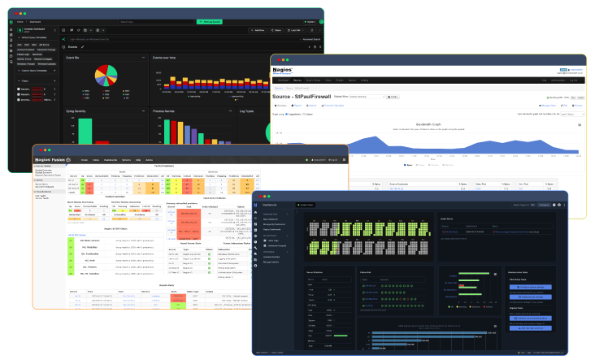Image resolution: width=595 pixels, height=364 pixels.
Task: Click Manage Views link in Network Analyzer
Action: click(547, 106)
